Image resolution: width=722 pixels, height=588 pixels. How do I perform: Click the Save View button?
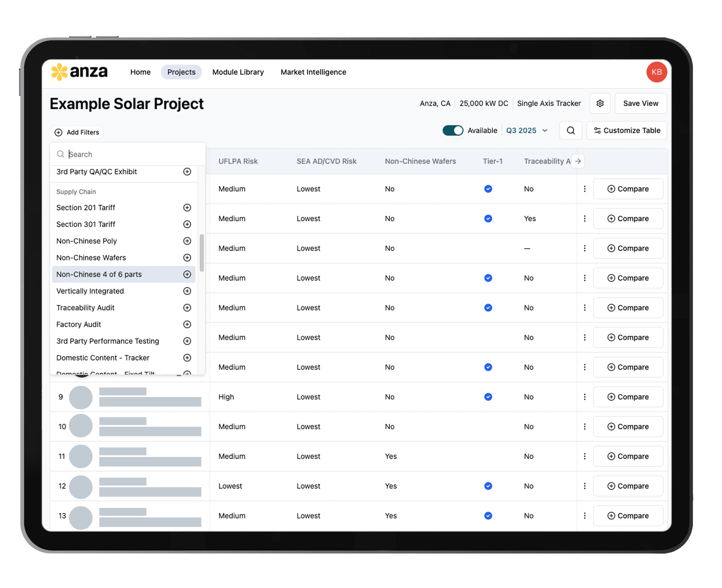(640, 103)
